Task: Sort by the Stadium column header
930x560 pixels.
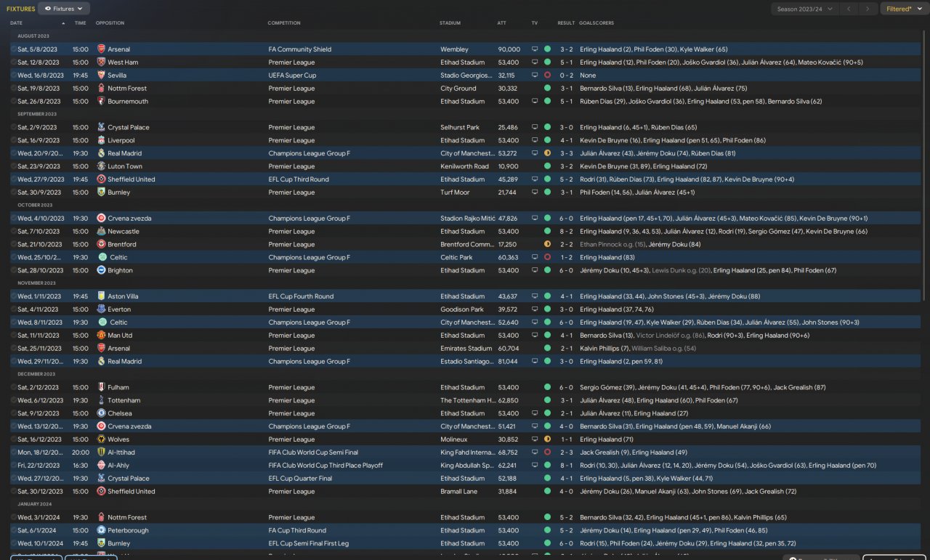Action: (x=450, y=23)
